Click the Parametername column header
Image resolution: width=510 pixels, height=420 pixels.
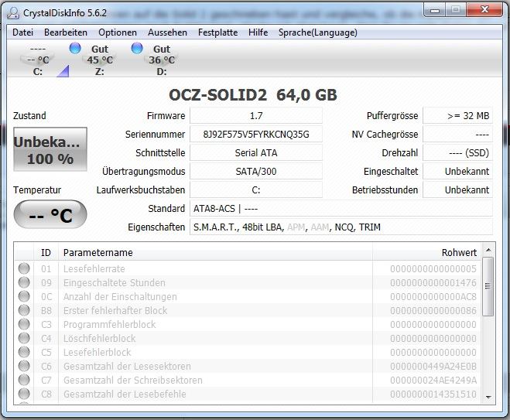[x=215, y=253]
